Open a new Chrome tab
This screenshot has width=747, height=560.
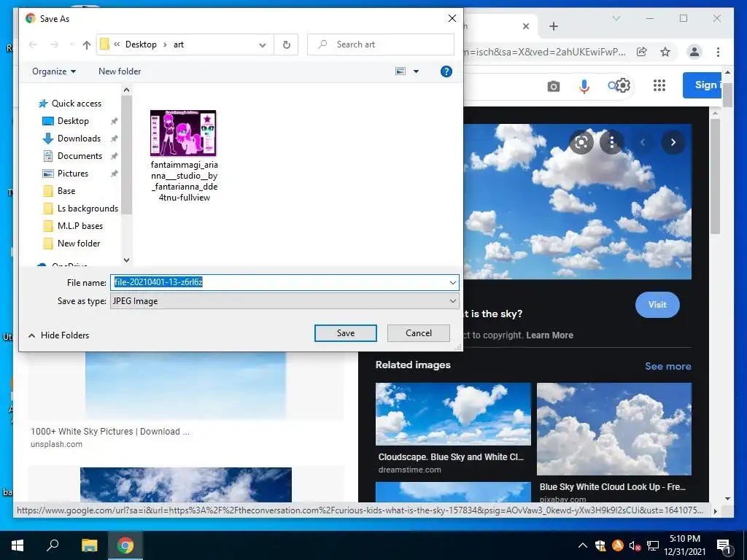pos(553,26)
